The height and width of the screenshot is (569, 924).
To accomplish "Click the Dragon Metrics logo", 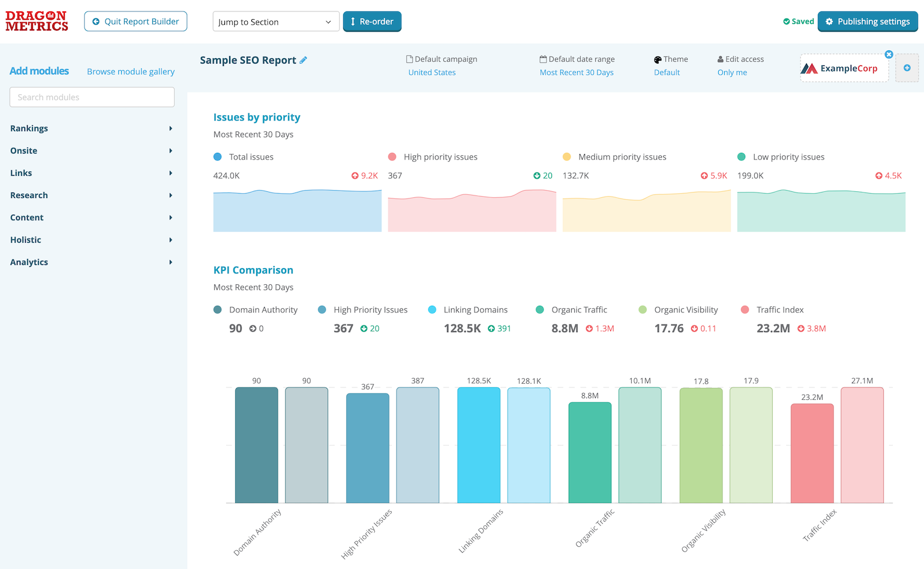I will point(36,21).
